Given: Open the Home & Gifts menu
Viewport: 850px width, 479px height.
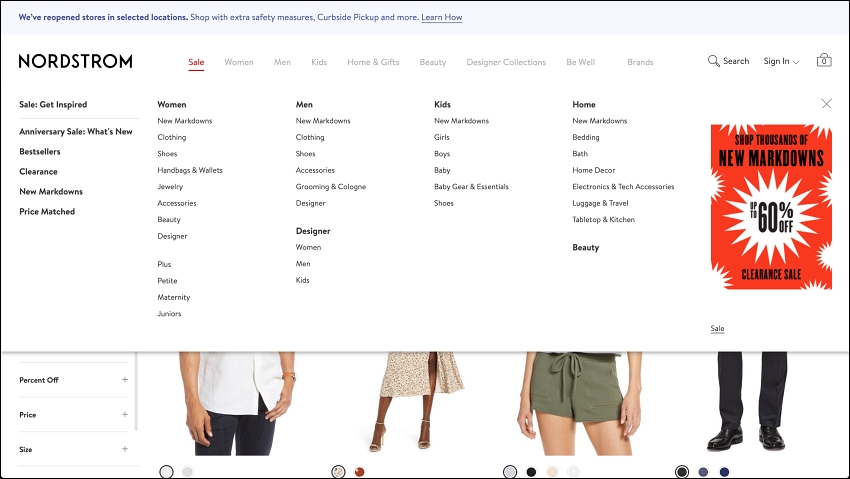Looking at the screenshot, I should (x=374, y=62).
